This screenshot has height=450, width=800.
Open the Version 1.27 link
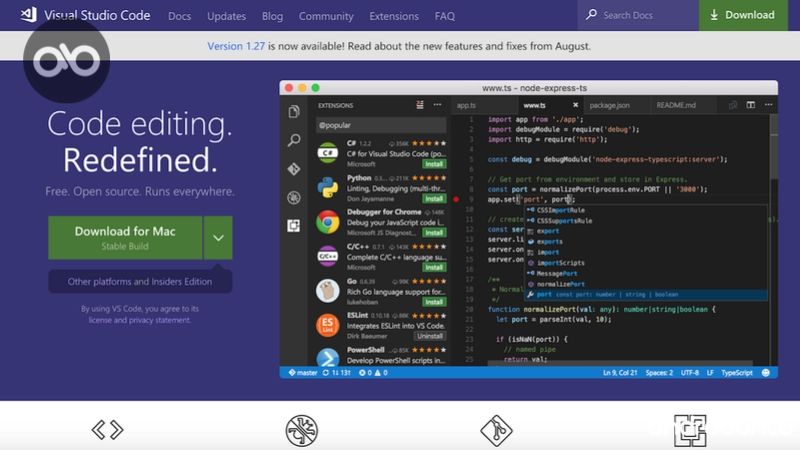click(x=236, y=46)
